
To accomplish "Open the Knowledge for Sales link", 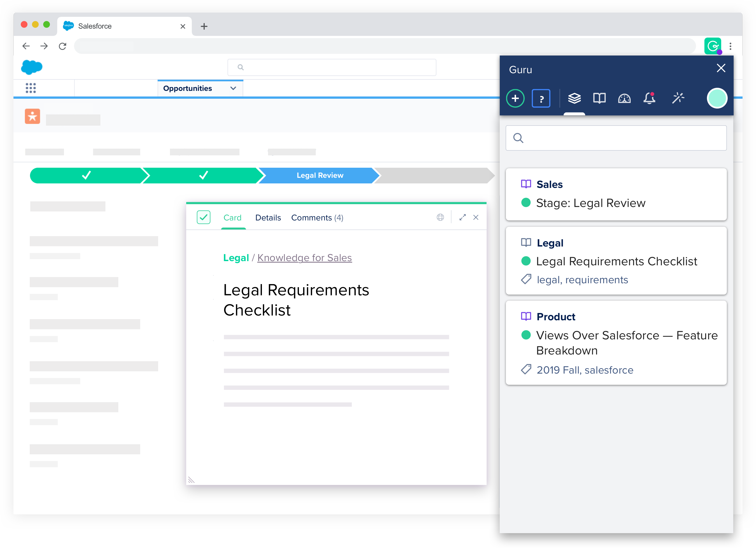I will point(304,258).
